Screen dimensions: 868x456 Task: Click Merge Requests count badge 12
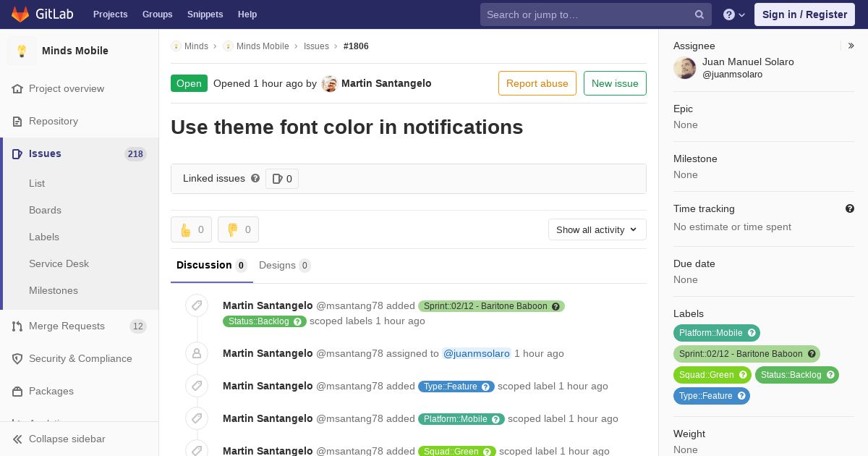[137, 326]
